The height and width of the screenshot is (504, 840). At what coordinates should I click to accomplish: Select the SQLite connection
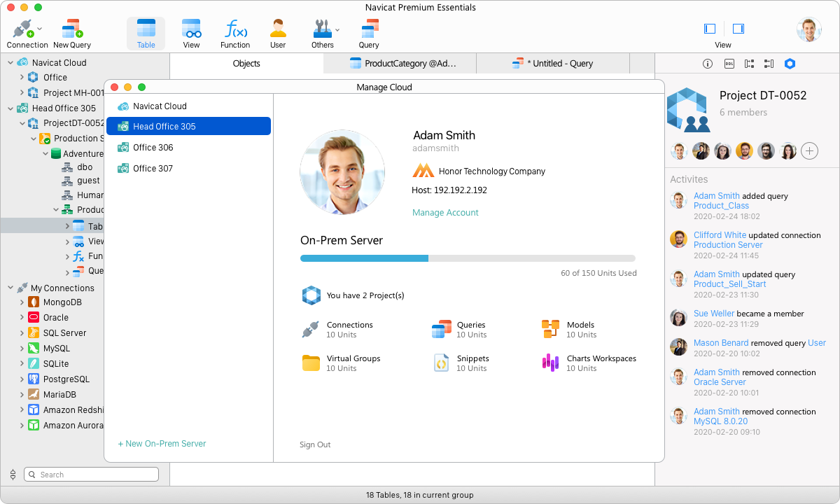point(56,364)
